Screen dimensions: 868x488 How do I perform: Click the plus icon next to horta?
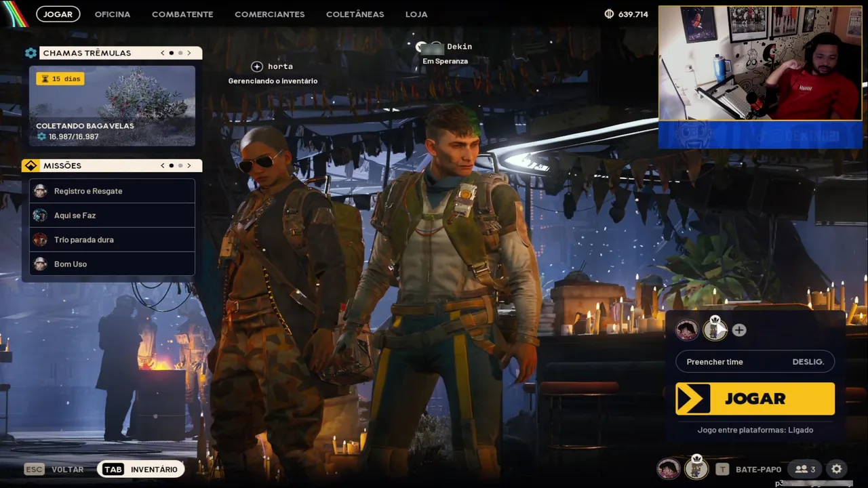click(256, 66)
